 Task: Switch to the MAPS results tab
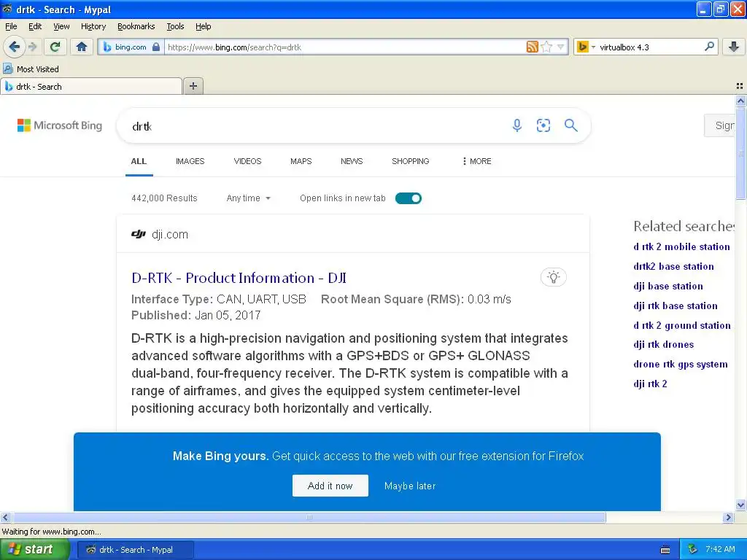pyautogui.click(x=301, y=161)
